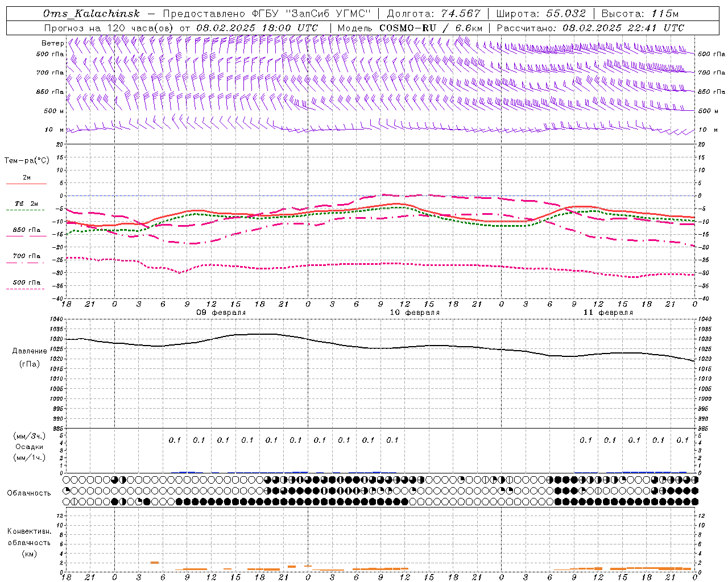Click Рассчитано: 08.02.2025 22:41 UTC timestamp
This screenshot has width=728, height=582.
pyautogui.click(x=590, y=28)
